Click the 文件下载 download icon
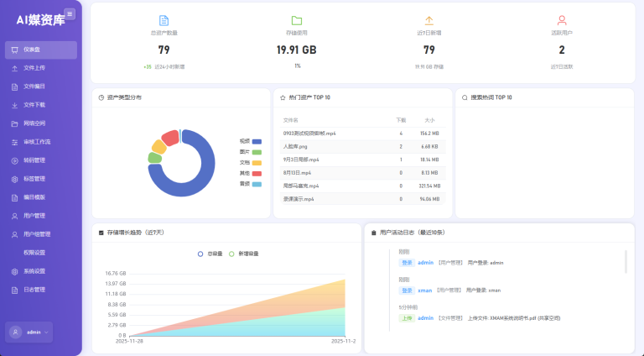644x356 pixels. pyautogui.click(x=15, y=105)
